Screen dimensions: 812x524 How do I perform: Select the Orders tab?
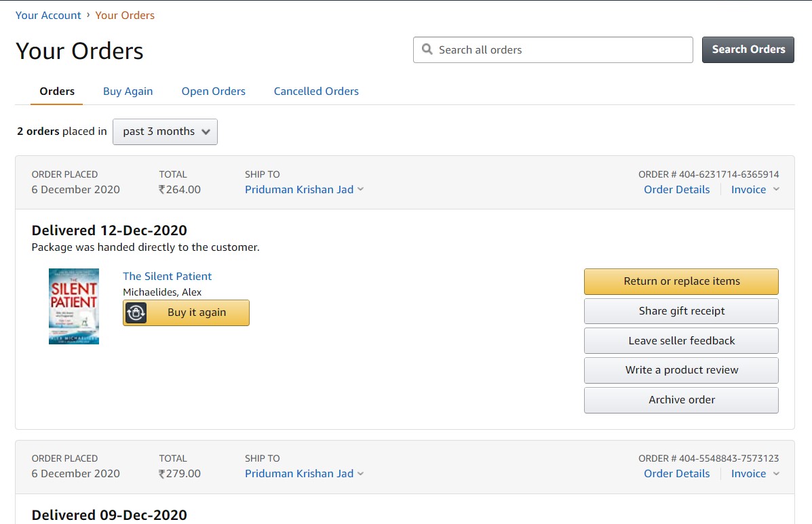pos(56,91)
